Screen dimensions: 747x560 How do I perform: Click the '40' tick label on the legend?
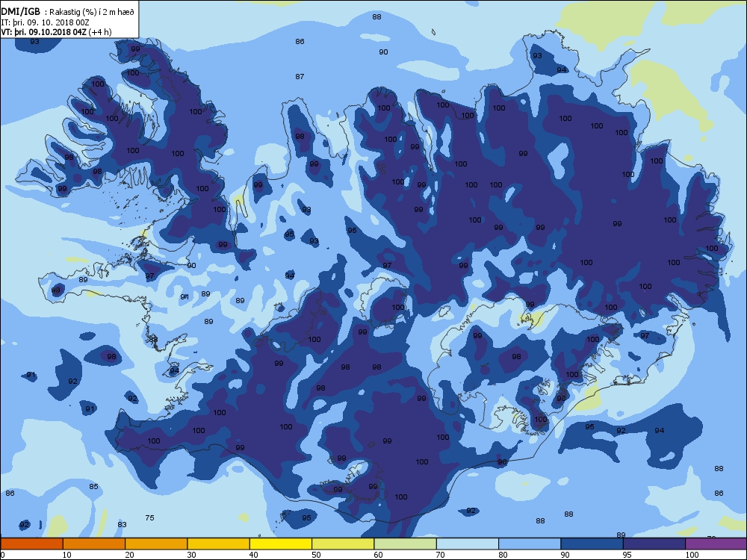(253, 555)
